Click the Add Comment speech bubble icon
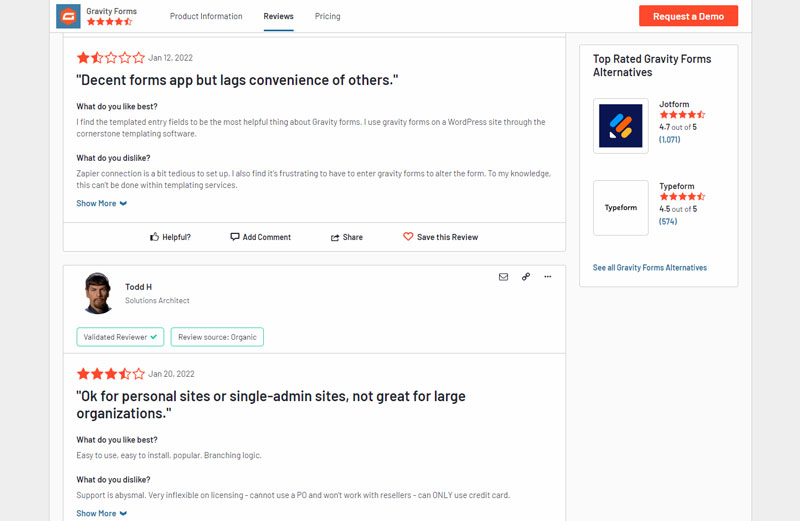This screenshot has width=800, height=521. pos(235,237)
